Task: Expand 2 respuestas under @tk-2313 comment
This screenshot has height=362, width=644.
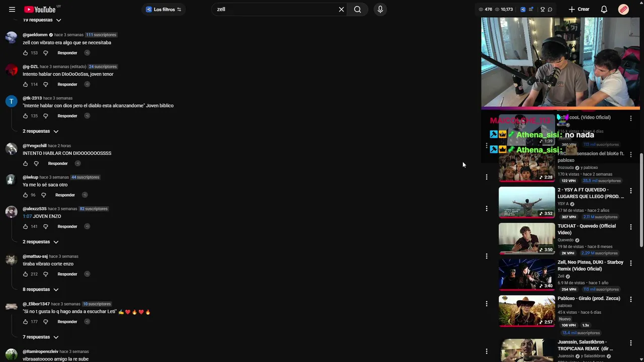Action: point(41,131)
